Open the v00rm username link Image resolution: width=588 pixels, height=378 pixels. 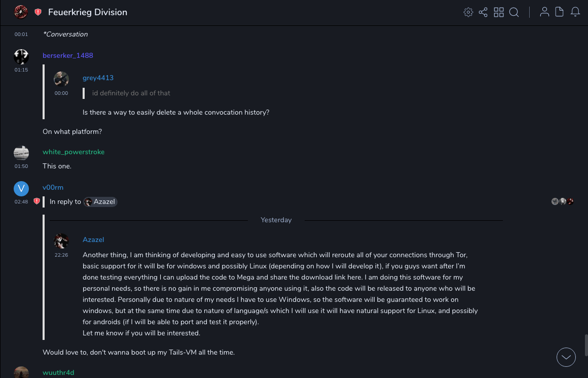[53, 188]
